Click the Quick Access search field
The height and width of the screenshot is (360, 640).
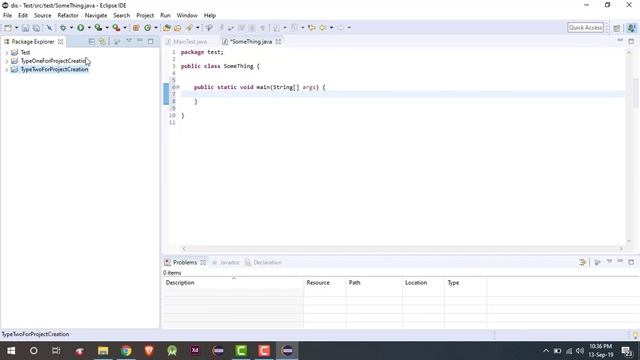585,27
